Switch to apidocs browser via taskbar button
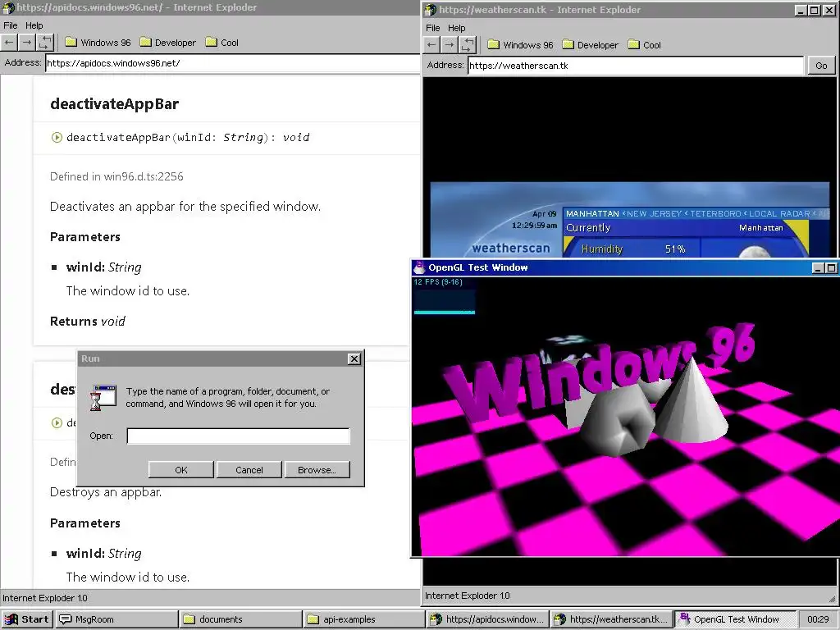The image size is (840, 630). 488,619
